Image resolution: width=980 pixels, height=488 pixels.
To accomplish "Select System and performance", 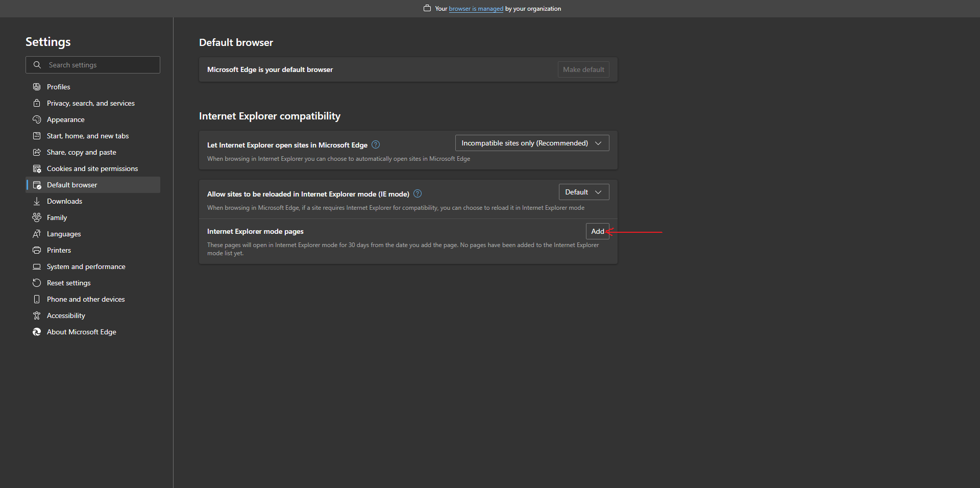I will tap(93, 266).
